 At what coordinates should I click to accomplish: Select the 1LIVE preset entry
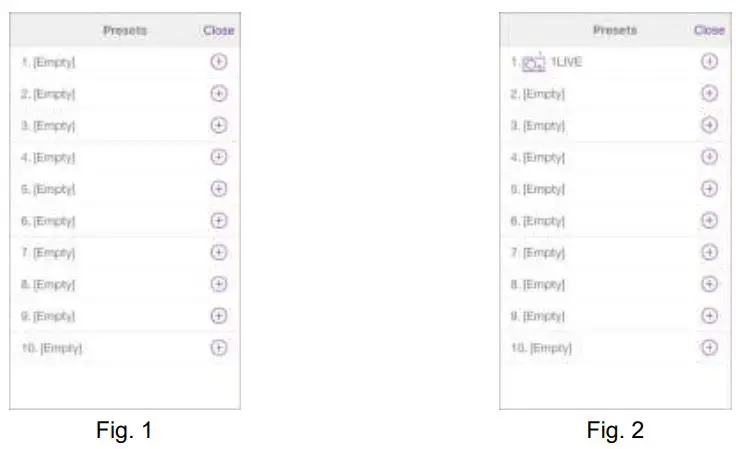pyautogui.click(x=566, y=62)
